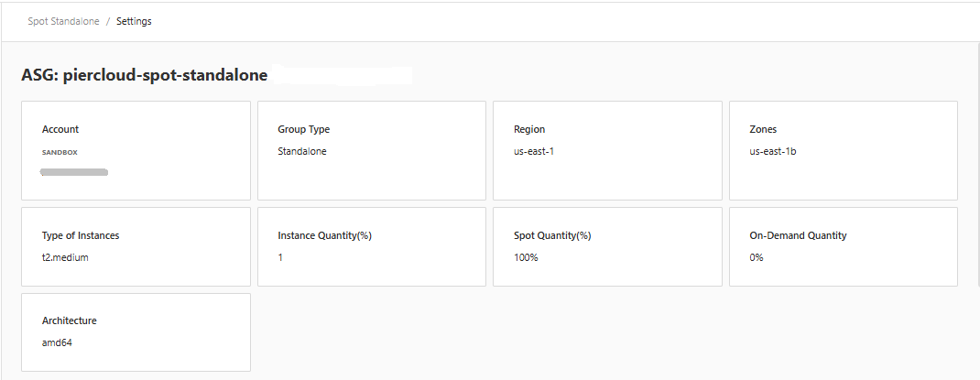
Task: Click the Instance Quantity(%) label
Action: click(x=324, y=235)
